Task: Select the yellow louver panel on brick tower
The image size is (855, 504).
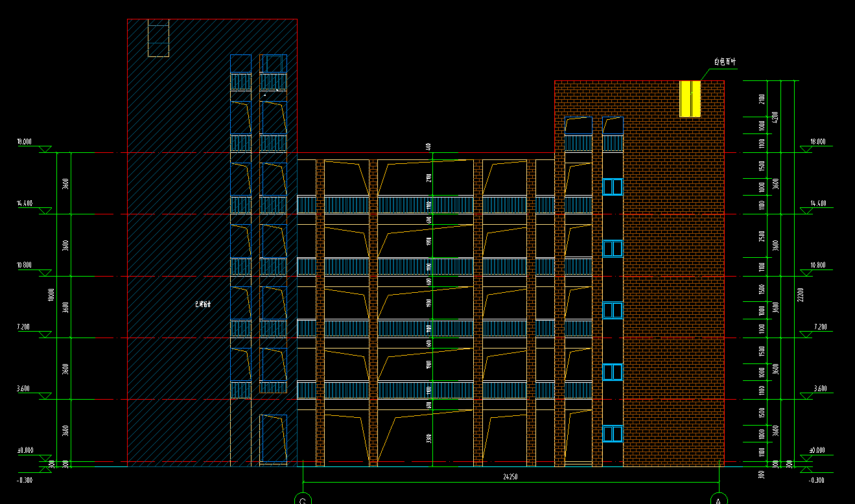Action: click(690, 99)
